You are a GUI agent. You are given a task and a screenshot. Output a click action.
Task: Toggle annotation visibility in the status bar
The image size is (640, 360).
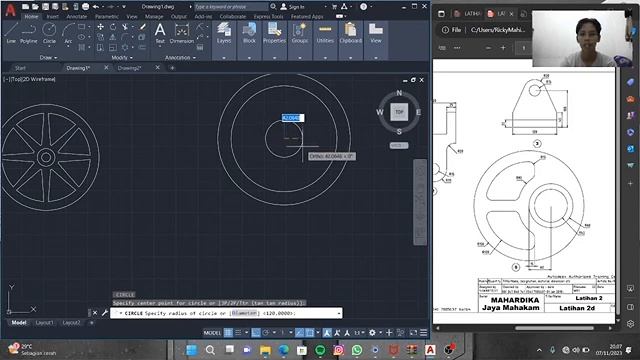point(327,333)
